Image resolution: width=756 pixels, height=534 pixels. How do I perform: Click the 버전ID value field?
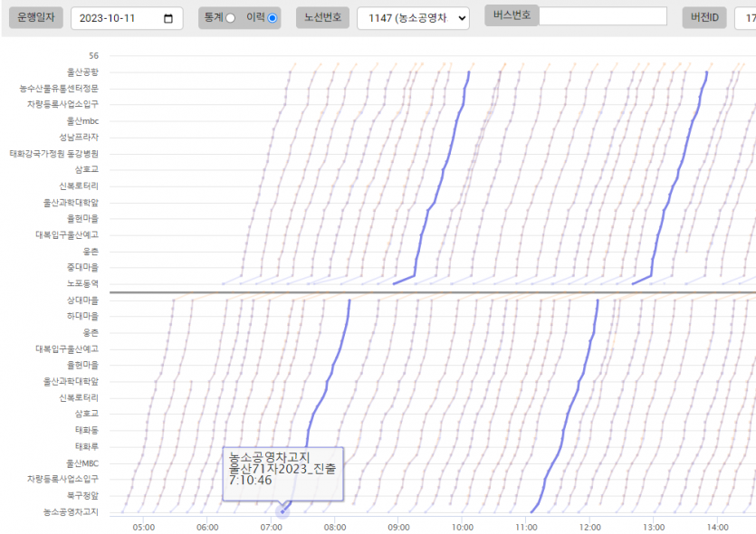point(748,18)
